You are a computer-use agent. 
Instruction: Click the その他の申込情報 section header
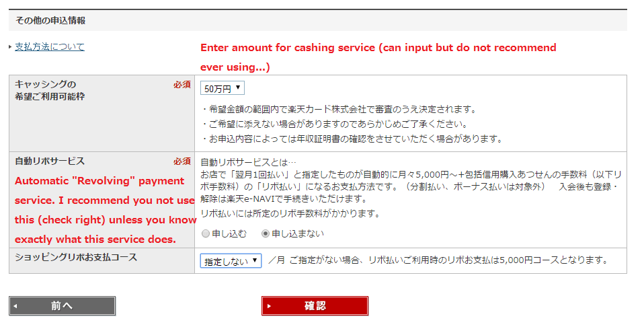click(50, 21)
